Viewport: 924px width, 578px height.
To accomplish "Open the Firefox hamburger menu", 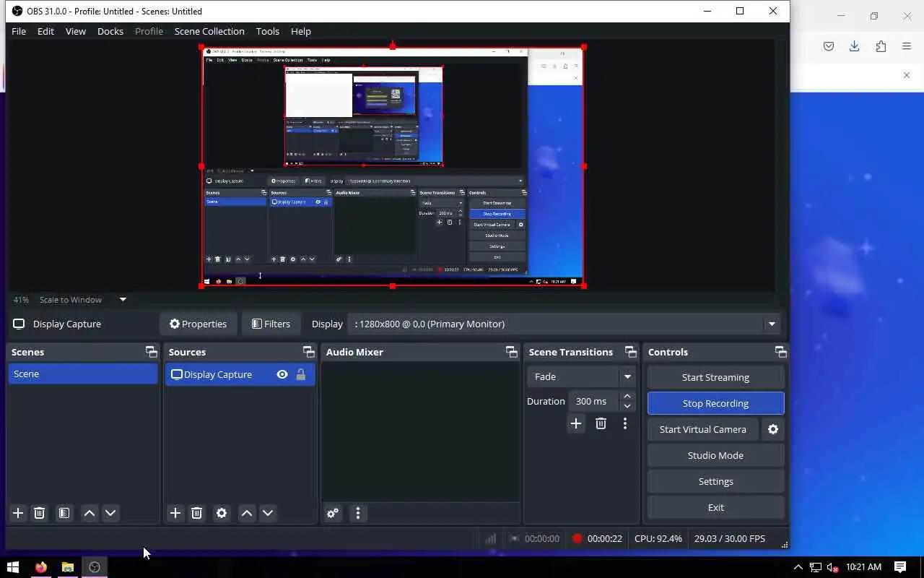I will (907, 46).
